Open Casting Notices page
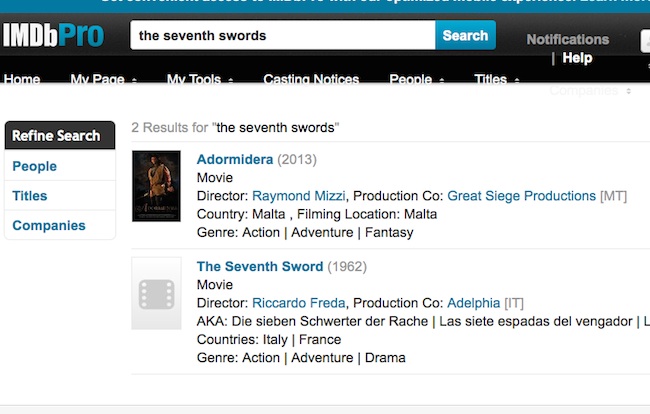 coord(311,79)
